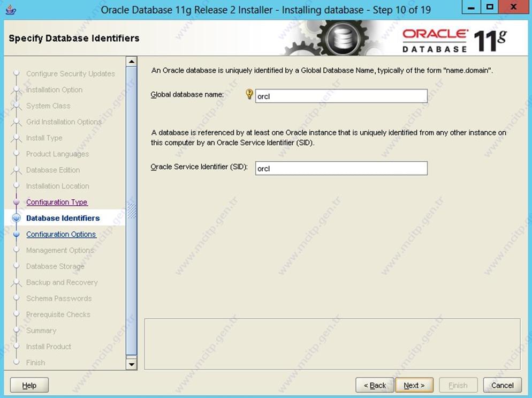Click the Next button
Image resolution: width=532 pixels, height=398 pixels.
pyautogui.click(x=414, y=385)
